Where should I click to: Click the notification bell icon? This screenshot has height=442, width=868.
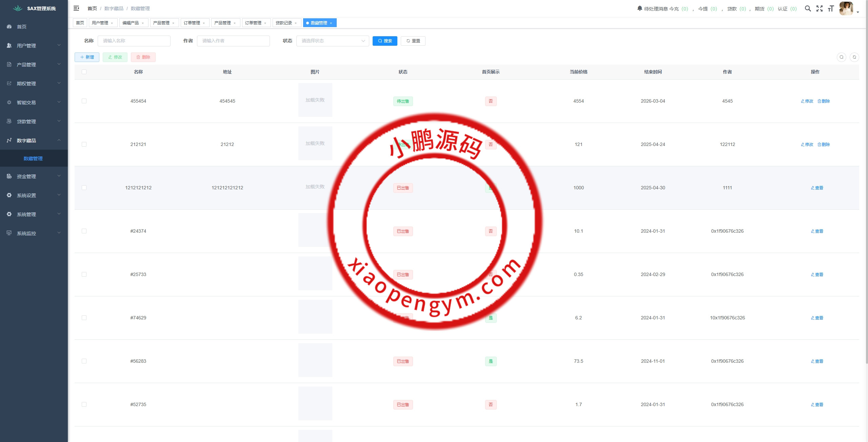639,8
